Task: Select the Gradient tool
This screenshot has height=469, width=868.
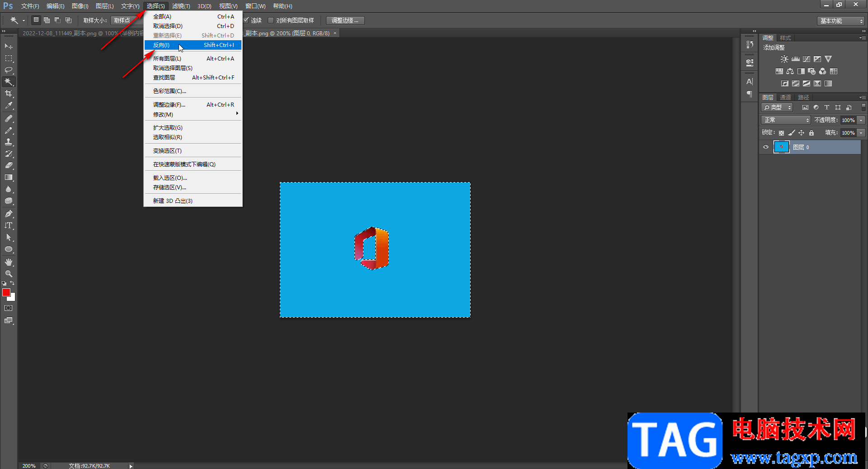Action: pos(9,177)
